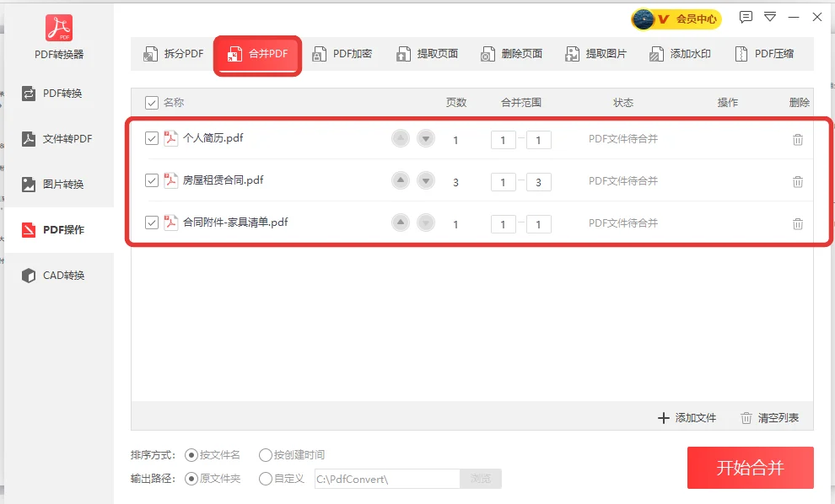Screen dimensions: 835x504
Task: Click down arrow for 合同附件-家具清单.pdf
Action: coord(425,223)
